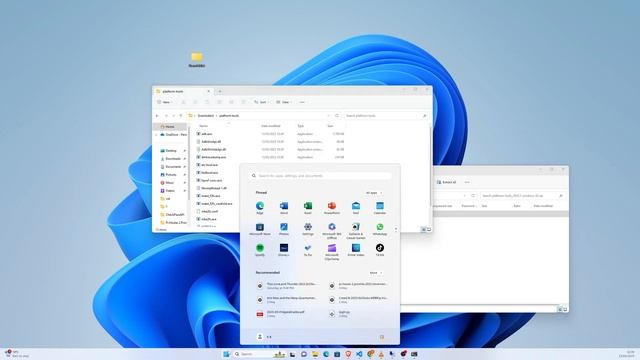The width and height of the screenshot is (640, 360).
Task: Open the Calendar app tile
Action: click(380, 207)
